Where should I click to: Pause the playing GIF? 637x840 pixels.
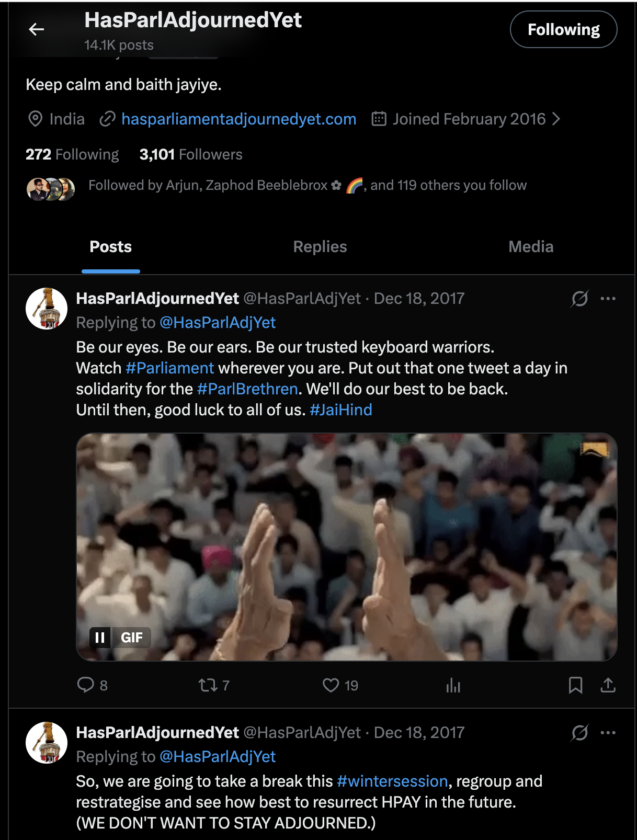coord(100,638)
